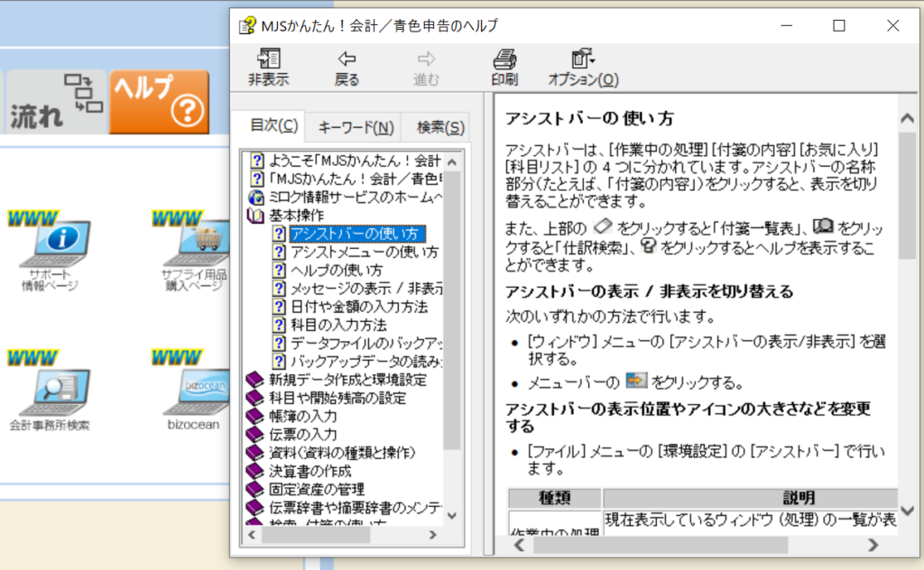This screenshot has height=570, width=924.
Task: Expand 固定資産の管理 book
Action: [x=317, y=490]
